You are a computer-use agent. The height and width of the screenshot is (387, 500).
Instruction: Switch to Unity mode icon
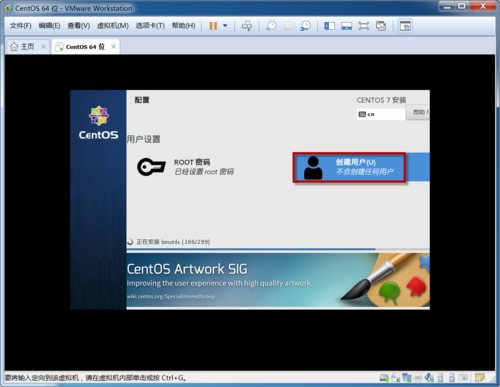coord(381,26)
